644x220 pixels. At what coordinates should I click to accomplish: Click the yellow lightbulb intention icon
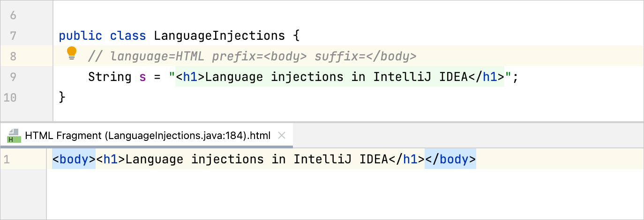[x=71, y=53]
